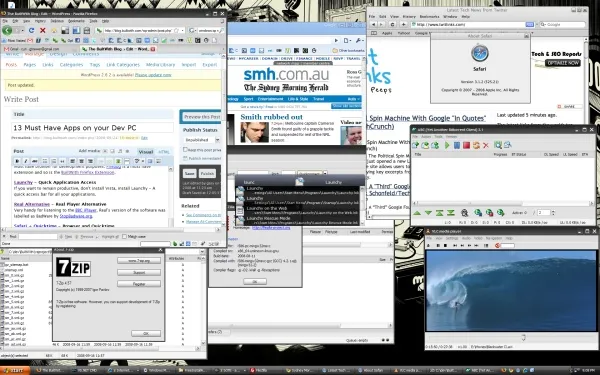Switch to the HTML editor tab

point(164,152)
